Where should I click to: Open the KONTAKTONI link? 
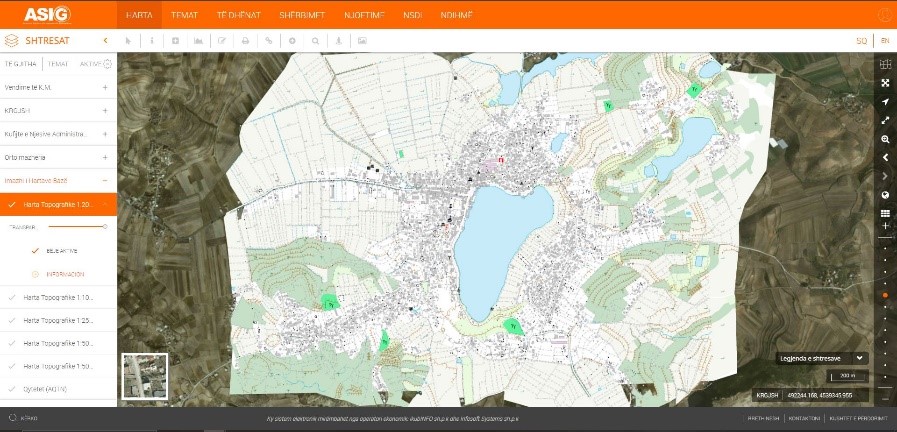pos(804,418)
